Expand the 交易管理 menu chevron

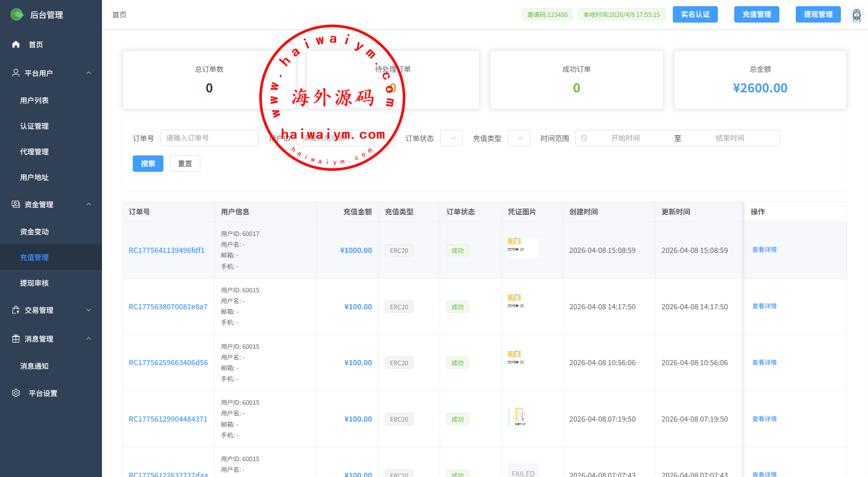[89, 310]
